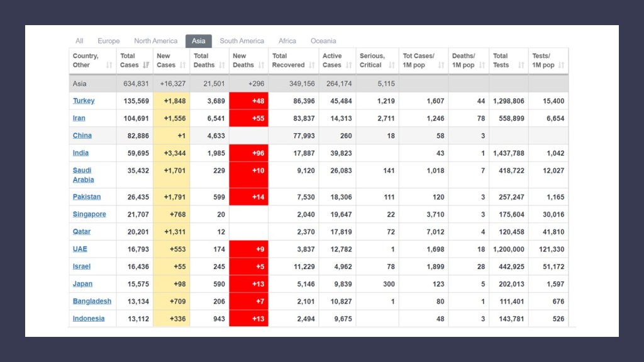Image resolution: width=644 pixels, height=362 pixels.
Task: Sort by New Deaths column icon
Action: point(260,65)
